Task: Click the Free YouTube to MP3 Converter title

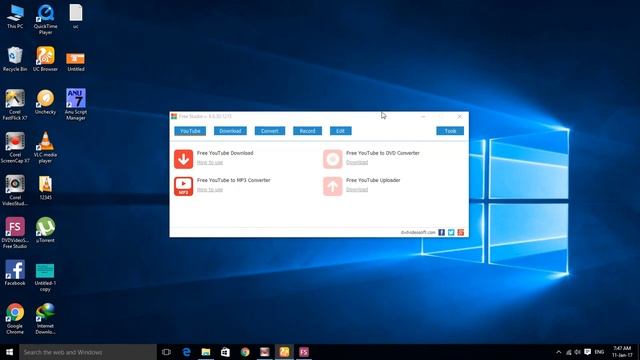Action: (x=233, y=180)
